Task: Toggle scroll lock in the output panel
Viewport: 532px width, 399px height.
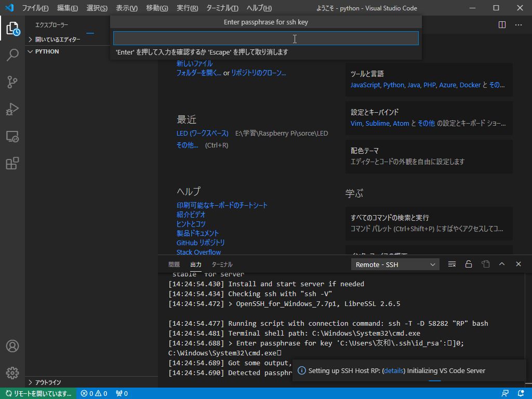Action: [x=468, y=264]
